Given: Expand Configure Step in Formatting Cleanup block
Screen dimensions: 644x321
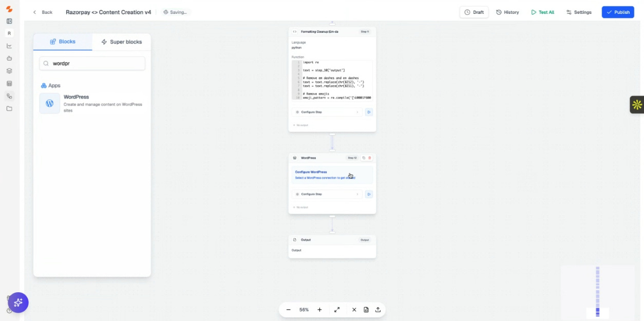Looking at the screenshot, I should tap(327, 112).
